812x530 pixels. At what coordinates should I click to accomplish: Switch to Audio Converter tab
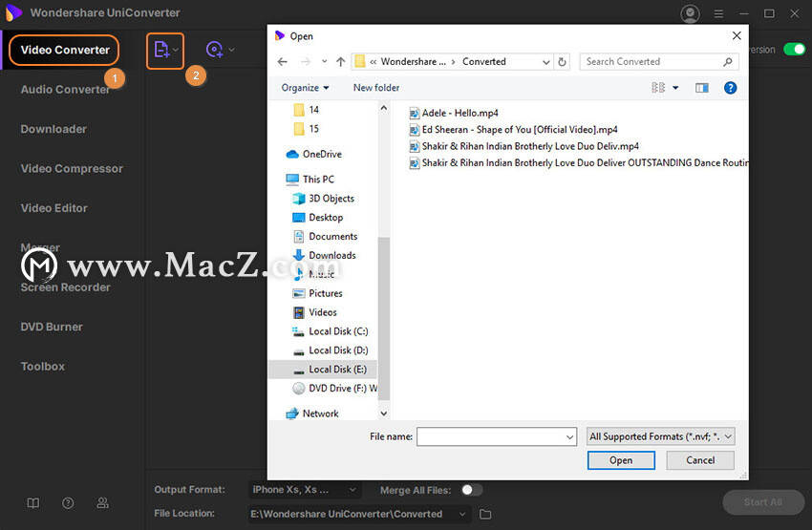coord(65,90)
